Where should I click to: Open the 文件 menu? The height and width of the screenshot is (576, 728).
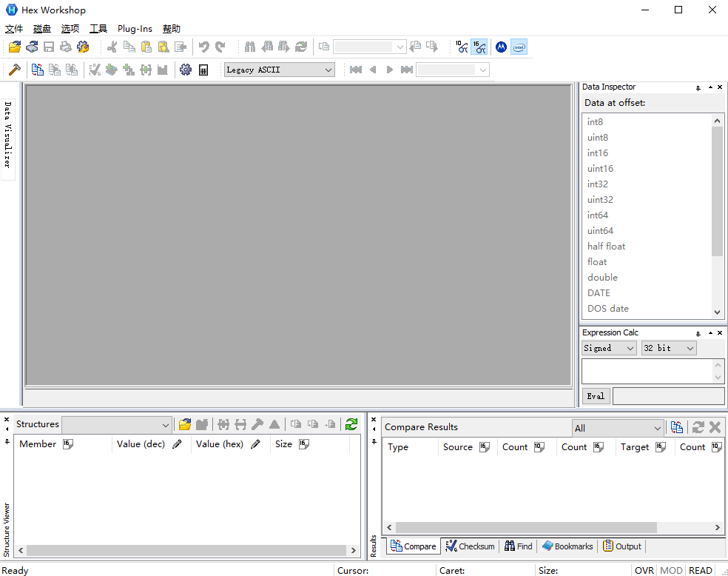pos(14,29)
